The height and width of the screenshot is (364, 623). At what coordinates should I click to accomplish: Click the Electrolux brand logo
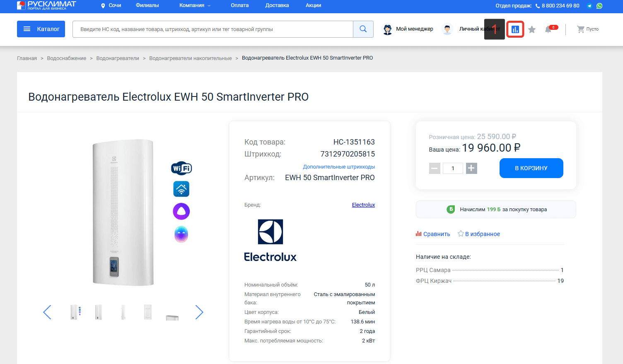click(270, 240)
